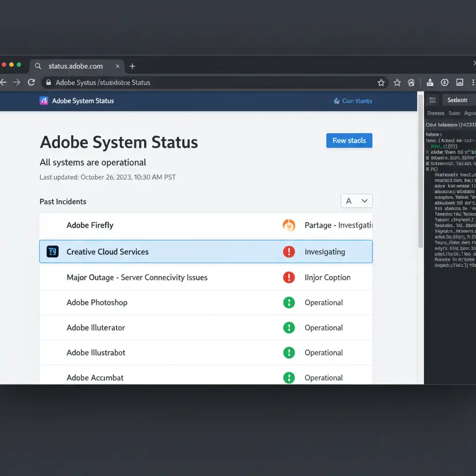The image size is (476, 476).
Task: Open a new browser tab
Action: pyautogui.click(x=132, y=66)
